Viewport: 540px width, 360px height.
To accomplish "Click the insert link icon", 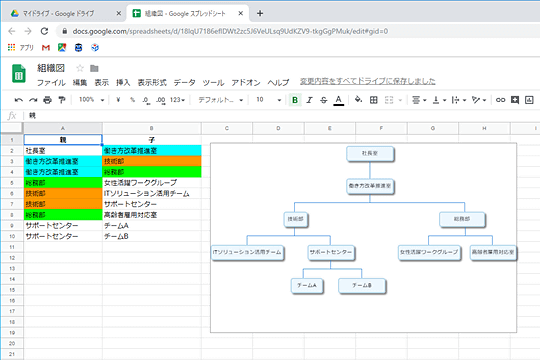I will pos(500,100).
